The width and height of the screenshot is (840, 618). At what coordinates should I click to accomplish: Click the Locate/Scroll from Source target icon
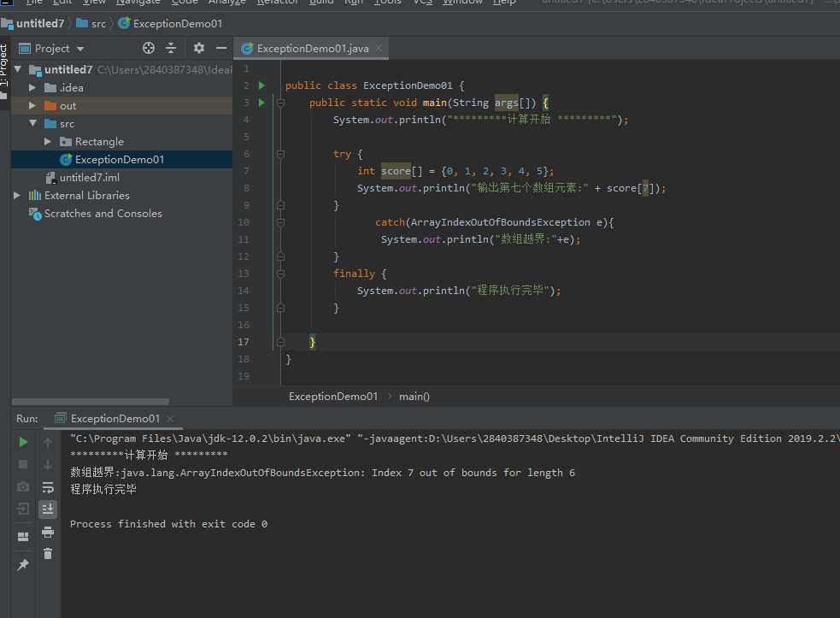149,48
